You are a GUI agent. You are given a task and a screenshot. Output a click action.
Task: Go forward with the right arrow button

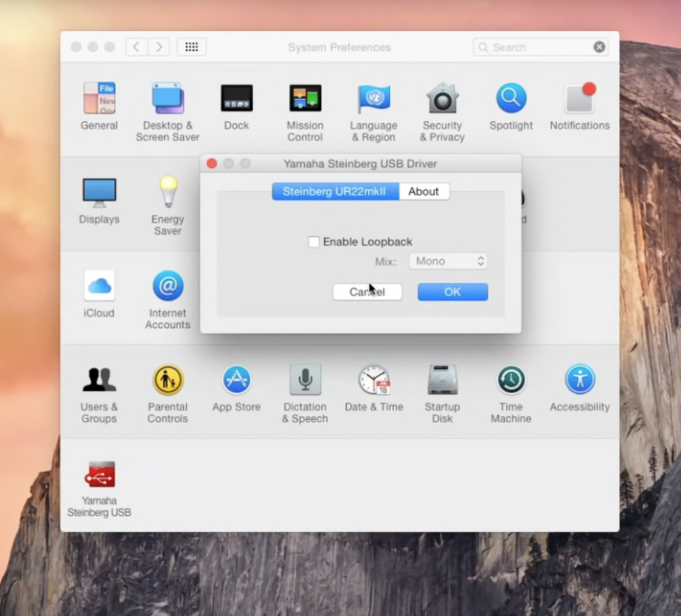[x=159, y=47]
